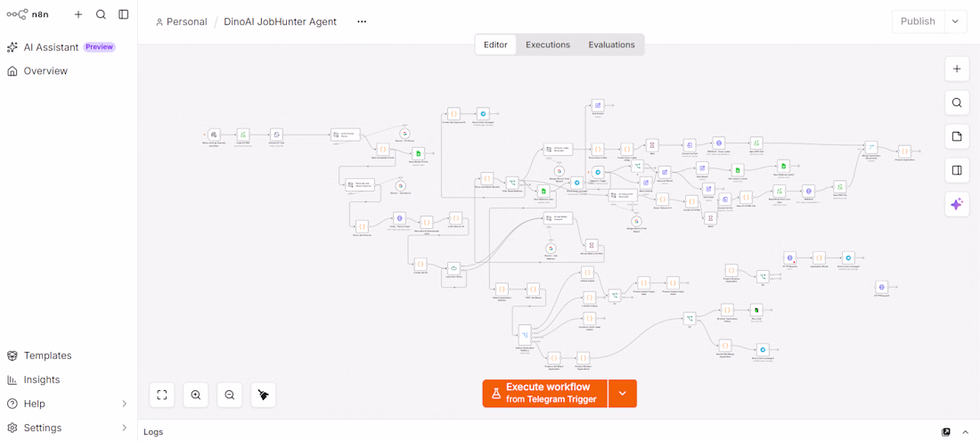Tidy up the workflow with the broom icon

click(263, 395)
